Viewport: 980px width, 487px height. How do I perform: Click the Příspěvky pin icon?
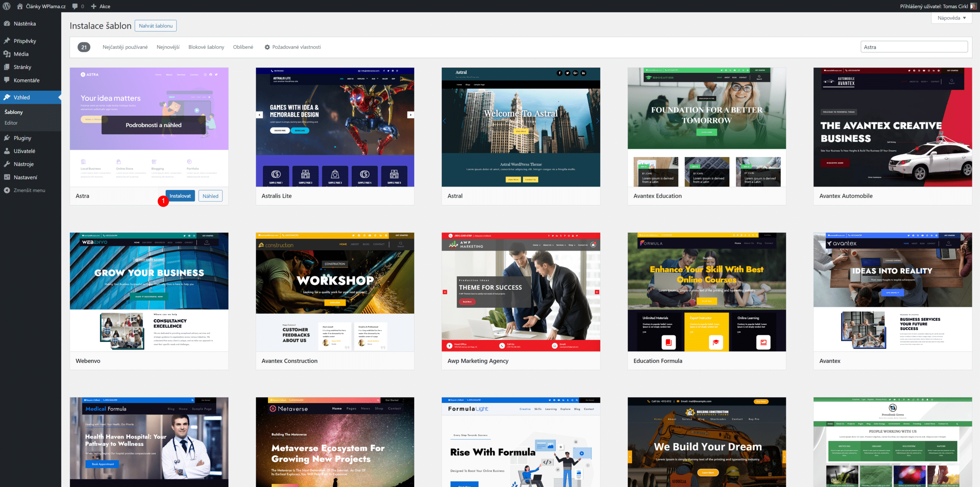pyautogui.click(x=7, y=41)
